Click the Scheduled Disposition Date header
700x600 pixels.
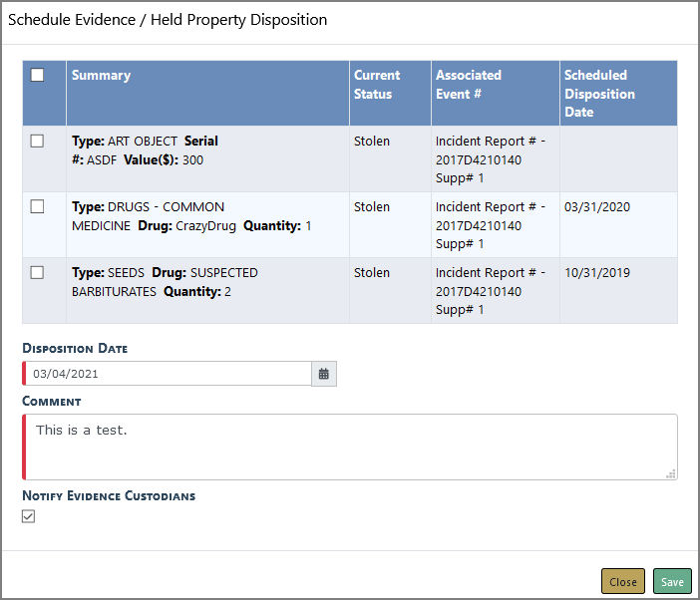click(599, 94)
